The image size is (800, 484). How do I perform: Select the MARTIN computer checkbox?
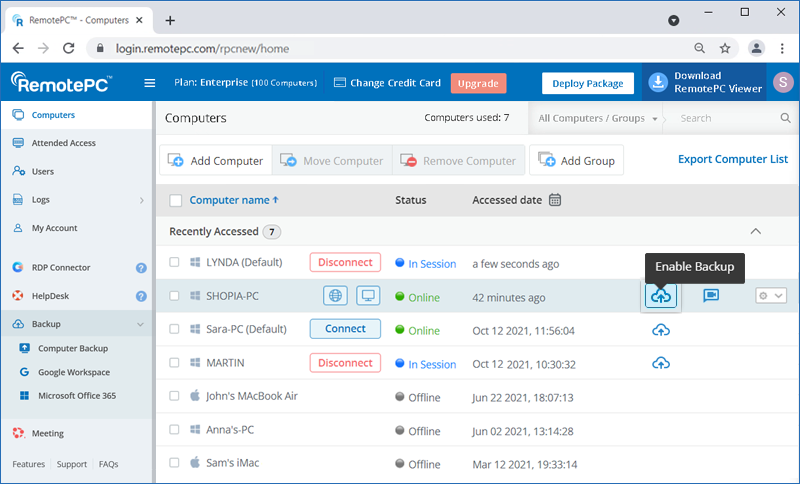coord(174,363)
